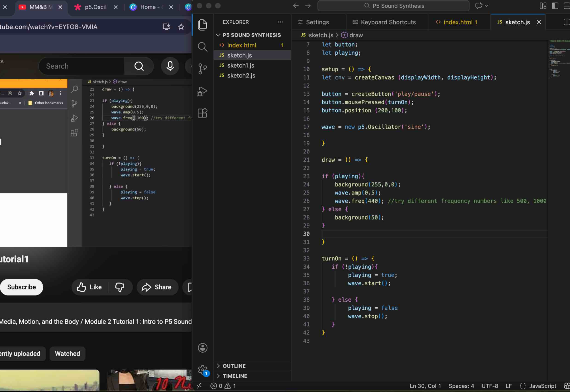
Task: Share the YouTube video
Action: 157,287
